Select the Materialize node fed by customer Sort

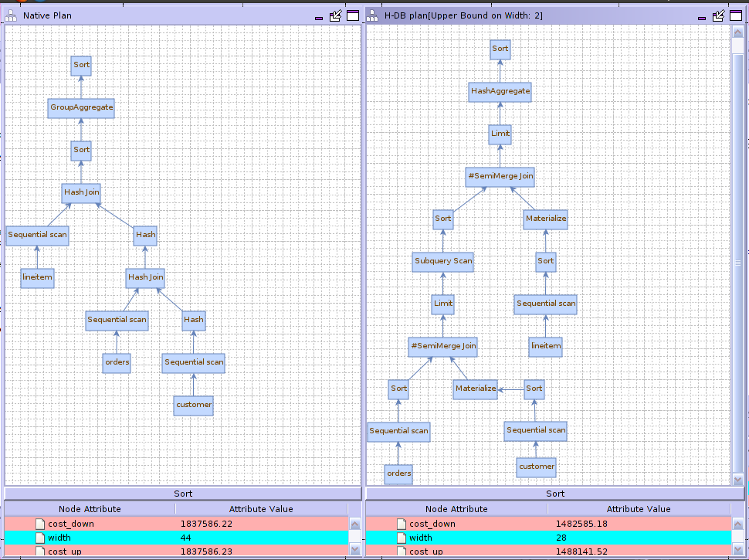476,389
